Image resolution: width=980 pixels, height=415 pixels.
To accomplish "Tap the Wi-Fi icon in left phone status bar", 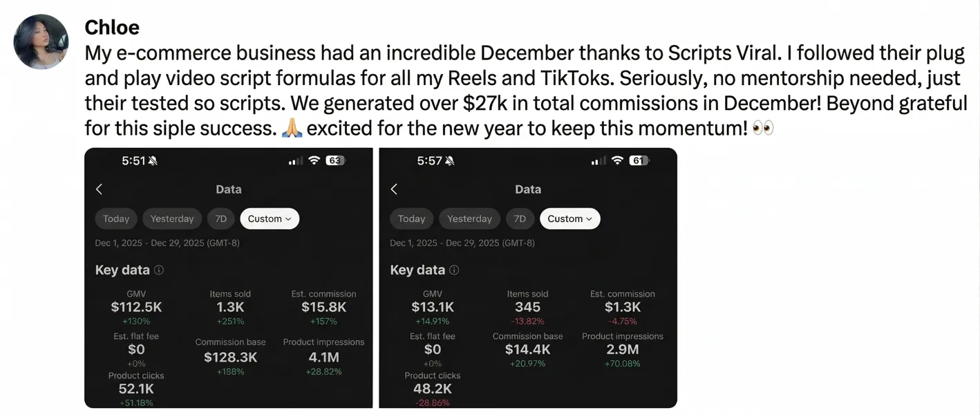I will [x=314, y=160].
